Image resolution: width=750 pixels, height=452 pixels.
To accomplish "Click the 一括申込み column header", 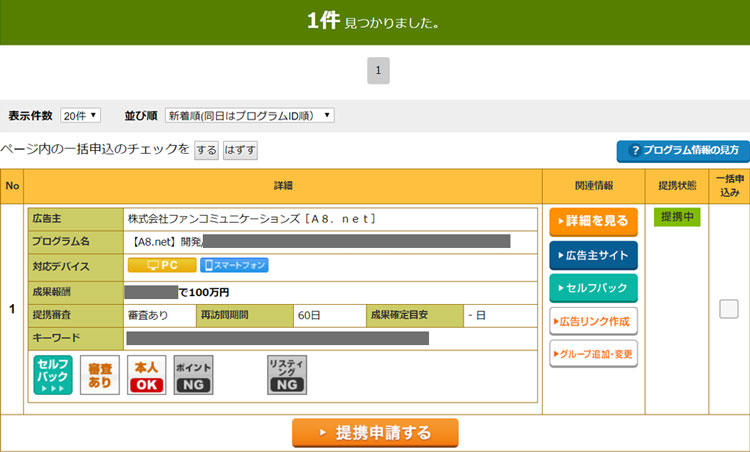I will (x=729, y=186).
